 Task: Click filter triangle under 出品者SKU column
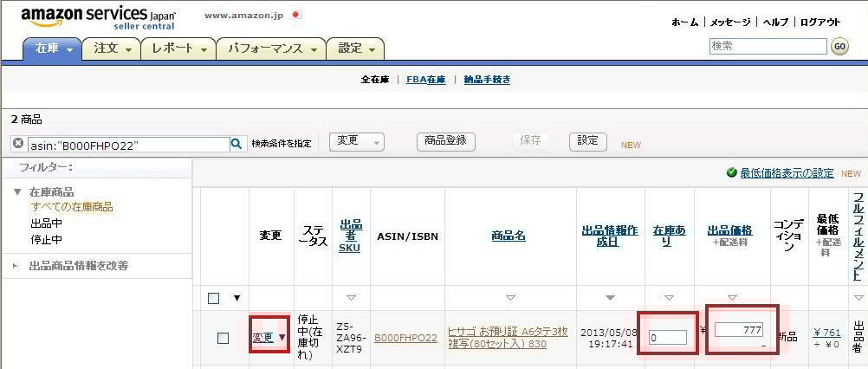(x=349, y=298)
